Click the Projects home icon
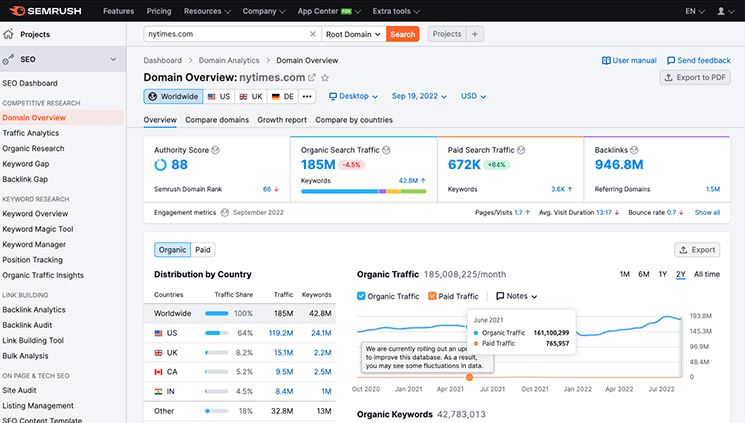This screenshot has height=423, width=745. [x=8, y=34]
